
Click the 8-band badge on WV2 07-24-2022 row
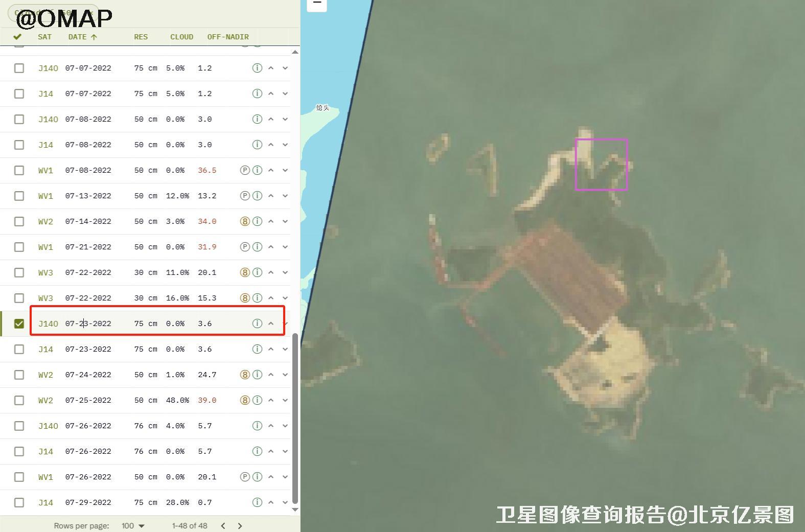click(x=245, y=375)
